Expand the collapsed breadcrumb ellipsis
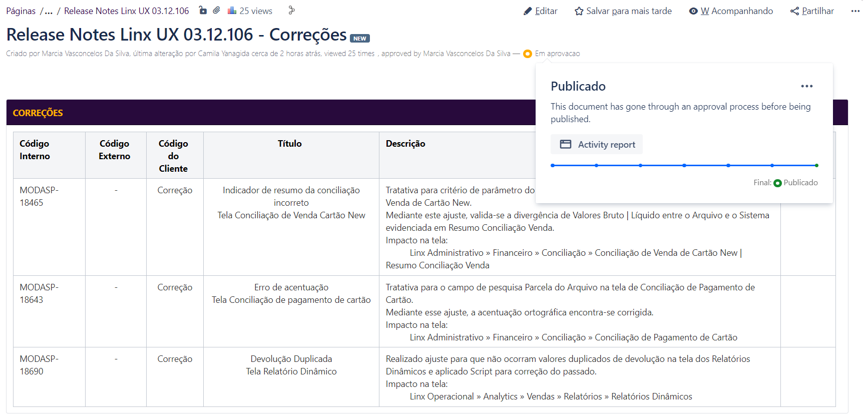This screenshot has height=420, width=868. (49, 11)
